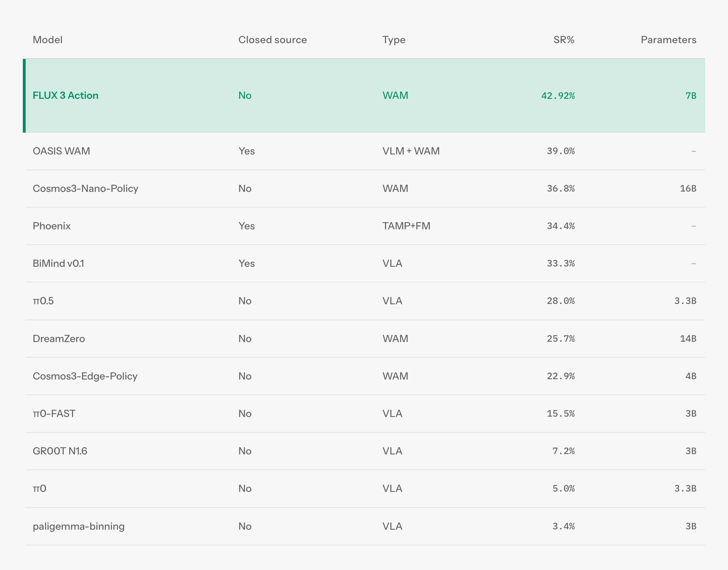Click the 3.3B parameters cell for π0
Screen dimensions: 728x570
pyautogui.click(x=685, y=489)
